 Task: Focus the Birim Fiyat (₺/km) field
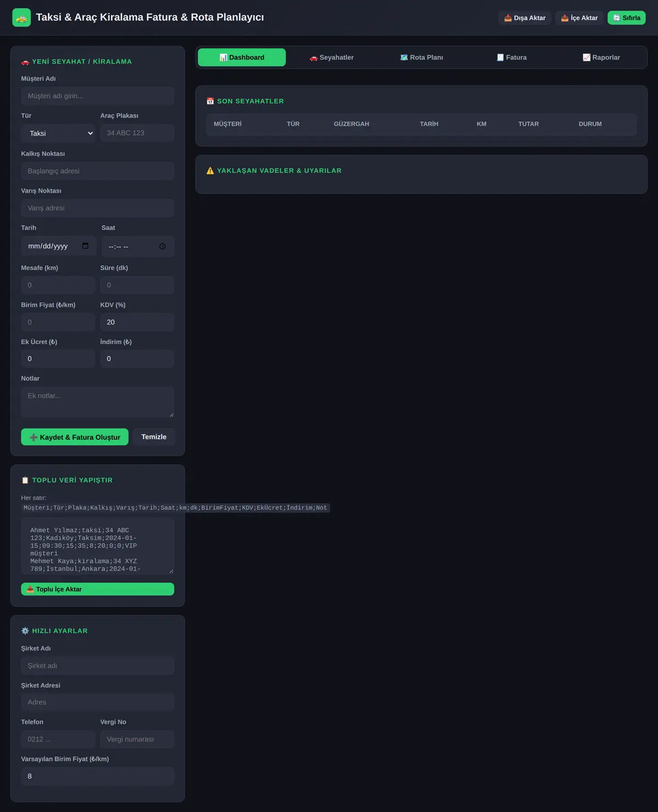pos(58,322)
